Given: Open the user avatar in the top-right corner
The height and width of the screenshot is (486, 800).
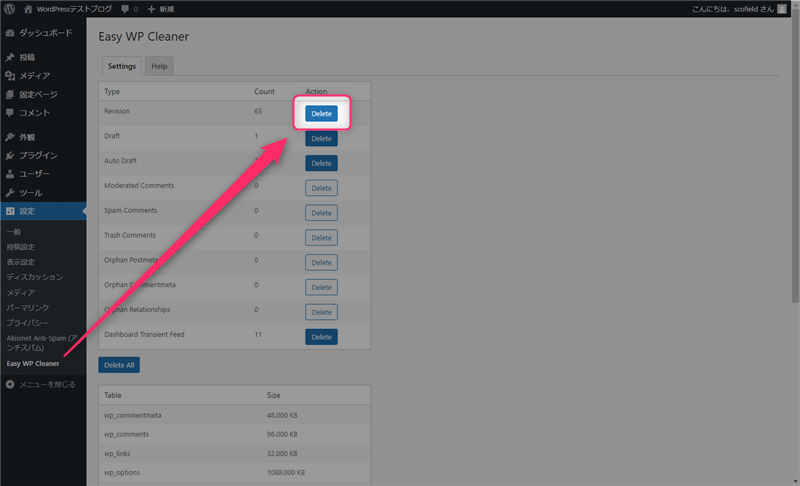Looking at the screenshot, I should tap(782, 9).
